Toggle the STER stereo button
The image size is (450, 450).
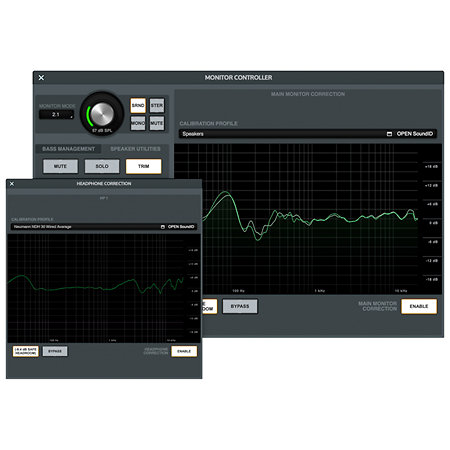pyautogui.click(x=157, y=106)
